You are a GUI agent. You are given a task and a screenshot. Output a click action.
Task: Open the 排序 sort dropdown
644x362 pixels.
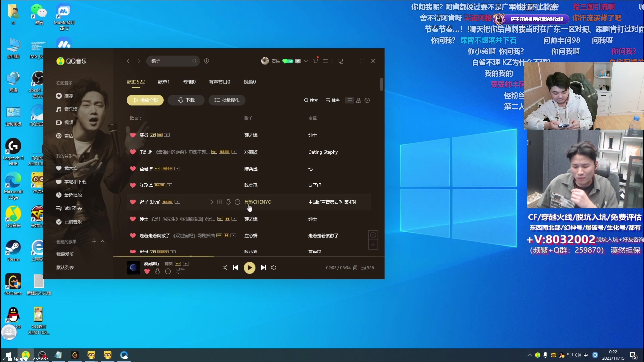333,100
